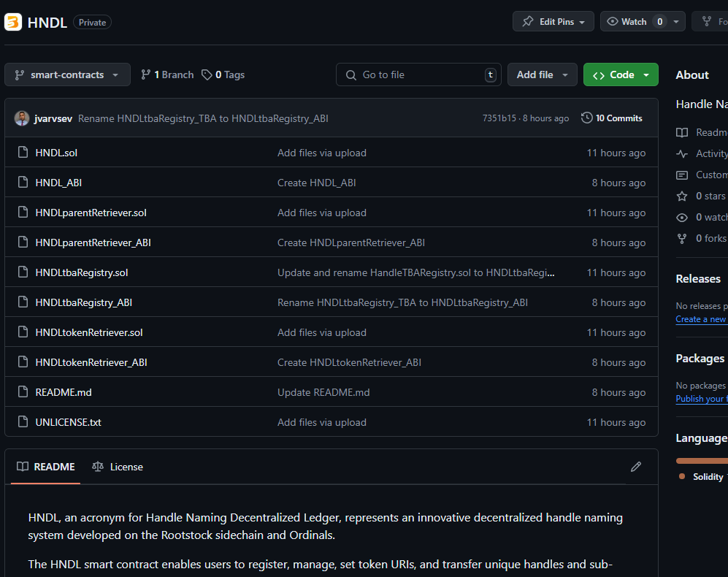Click the HNDL repository avatar icon
The width and height of the screenshot is (728, 577).
click(13, 22)
